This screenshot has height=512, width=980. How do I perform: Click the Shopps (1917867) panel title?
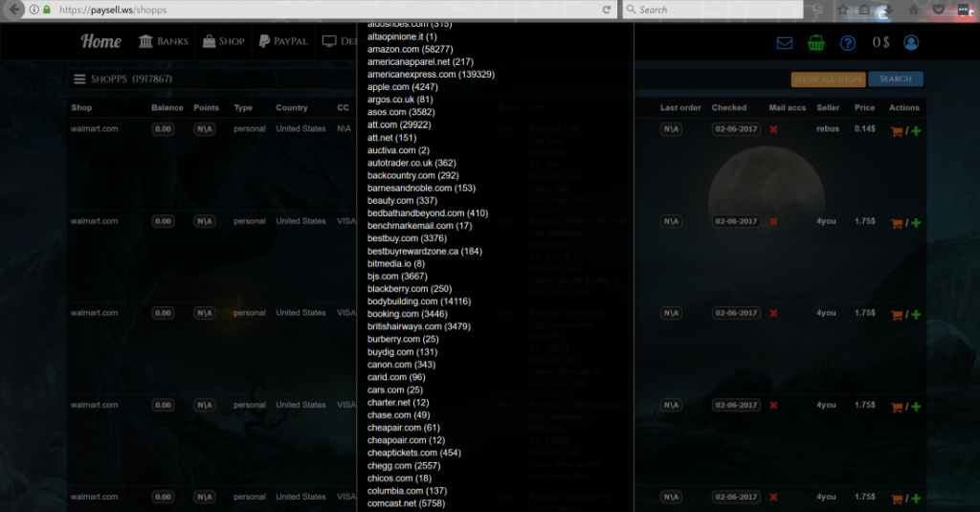[x=131, y=78]
